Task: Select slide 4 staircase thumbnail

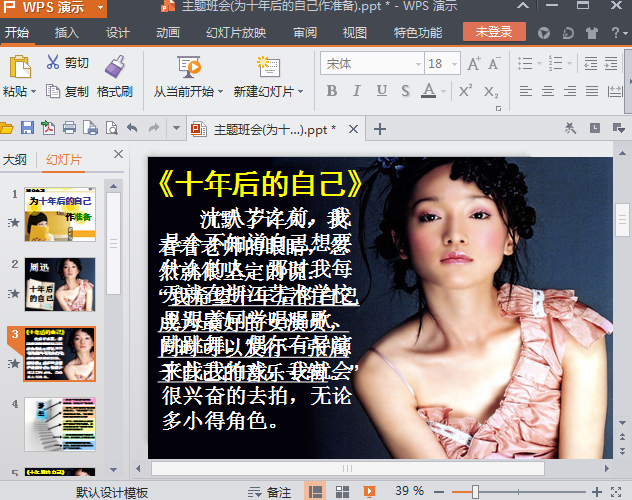Action: click(60, 424)
